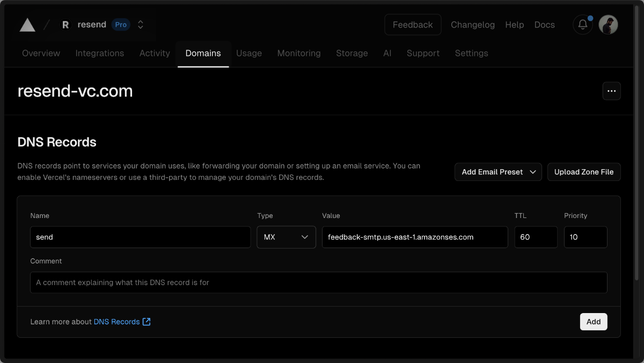Viewport: 644px width, 363px height.
Task: Click the Feedback button
Action: click(413, 25)
